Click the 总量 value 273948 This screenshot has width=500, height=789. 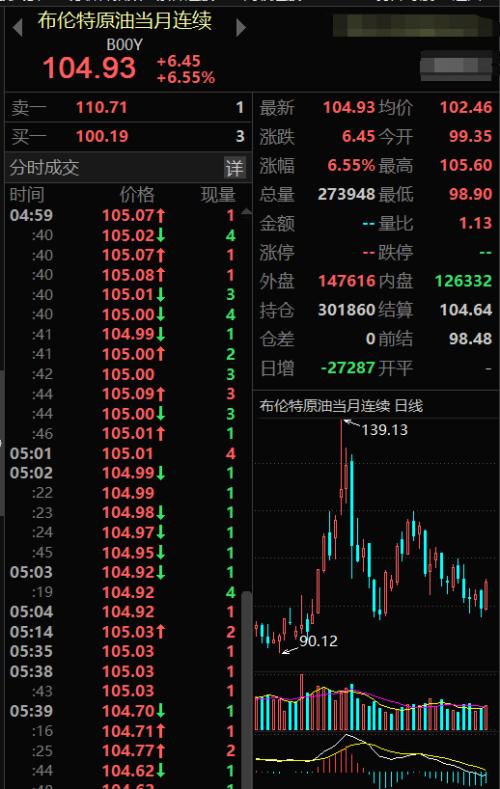[x=347, y=194]
